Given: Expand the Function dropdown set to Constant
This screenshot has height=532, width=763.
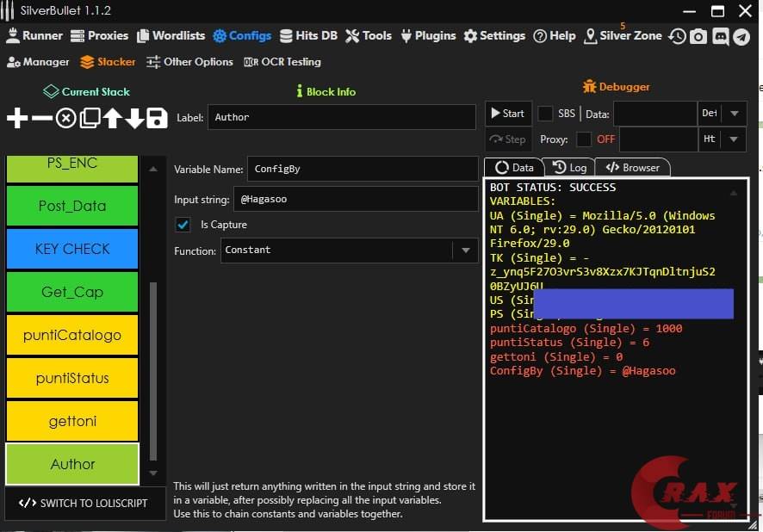Looking at the screenshot, I should click(465, 251).
